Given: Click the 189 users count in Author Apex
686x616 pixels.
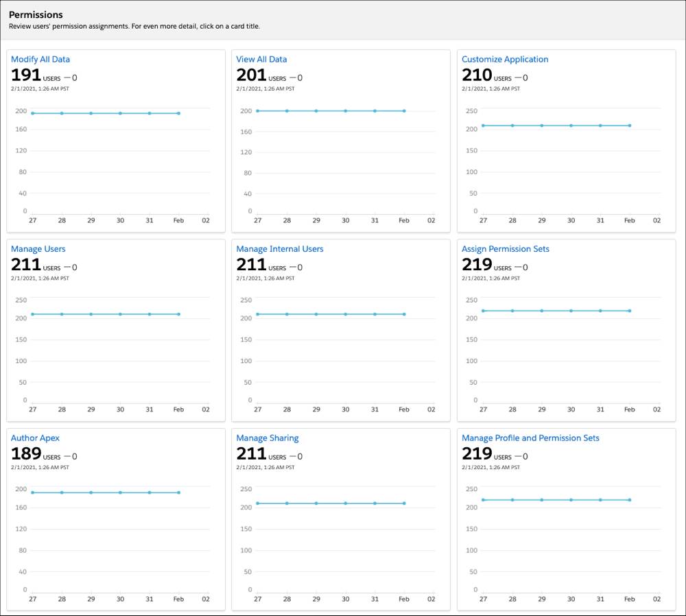Looking at the screenshot, I should (26, 453).
